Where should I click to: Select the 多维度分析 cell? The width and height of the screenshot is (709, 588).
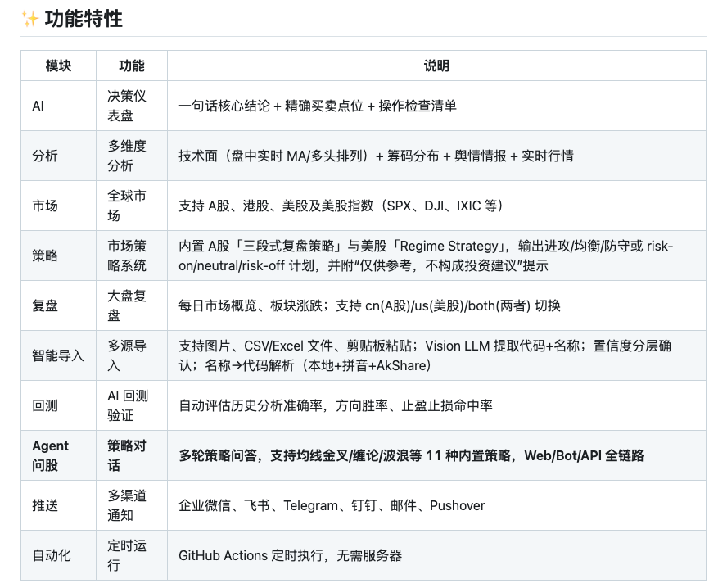pyautogui.click(x=132, y=156)
